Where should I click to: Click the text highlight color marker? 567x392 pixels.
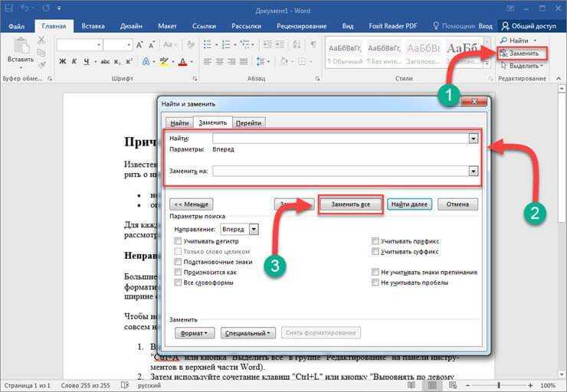click(164, 61)
